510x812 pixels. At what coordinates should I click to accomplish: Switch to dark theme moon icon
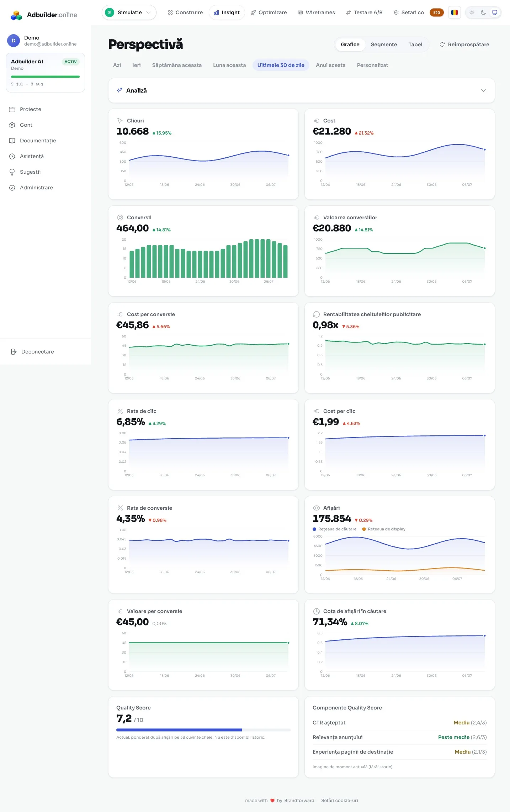[x=483, y=12]
